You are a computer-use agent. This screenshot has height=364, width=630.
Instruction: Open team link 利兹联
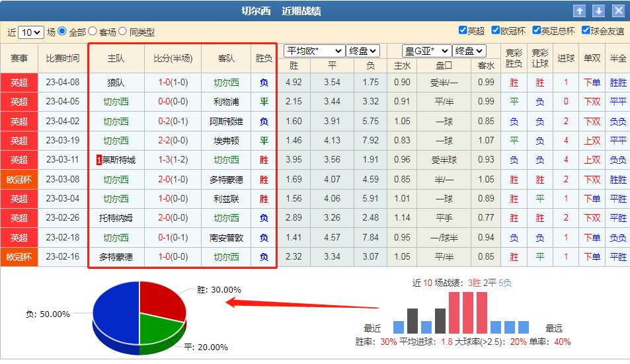(x=226, y=199)
